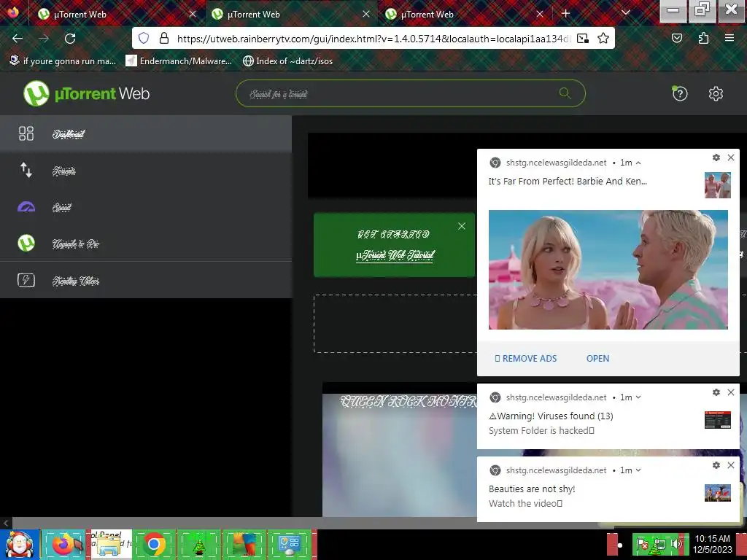Click the search magnifier icon
This screenshot has width=747, height=560.
coord(565,93)
